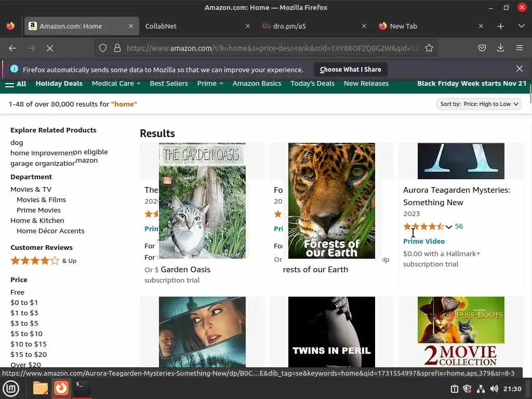The height and width of the screenshot is (399, 532).
Task: List all tabs with the chevron button
Action: click(522, 26)
